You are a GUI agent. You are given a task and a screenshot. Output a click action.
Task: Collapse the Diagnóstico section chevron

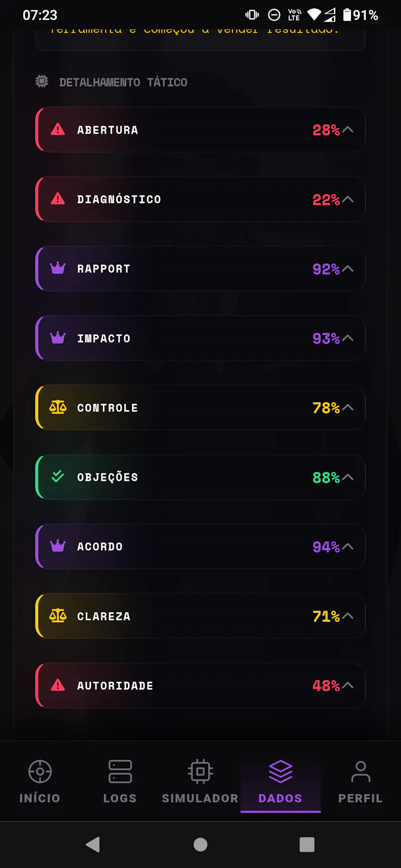point(348,199)
